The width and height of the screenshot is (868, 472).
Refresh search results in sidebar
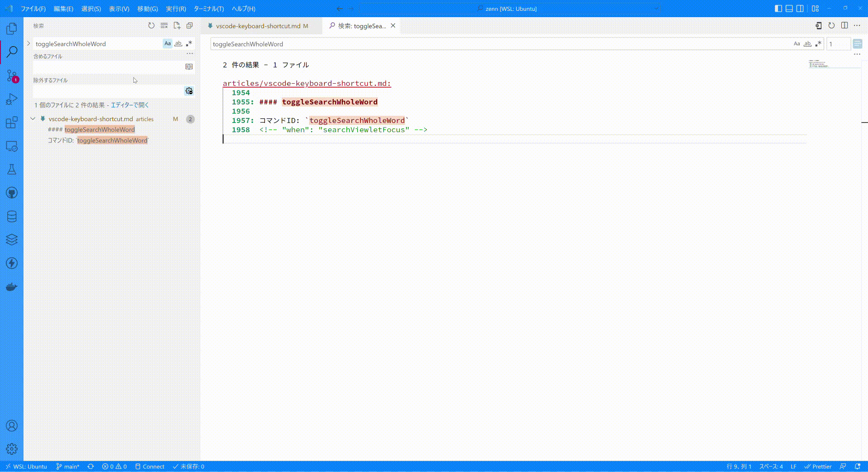pos(151,26)
